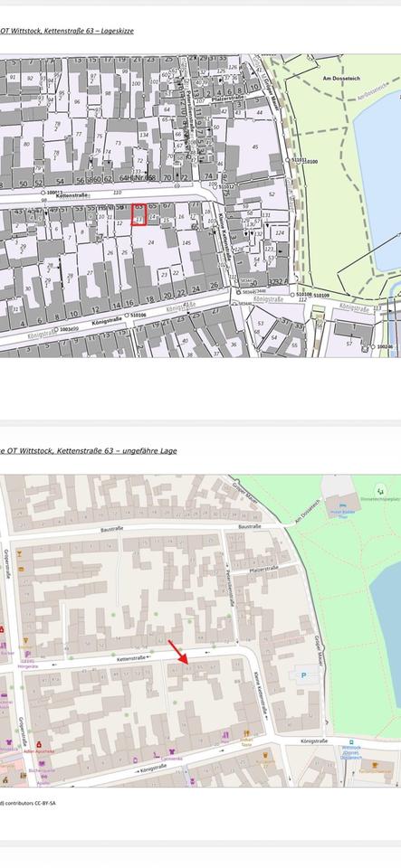Click the large parcel 24 on cadastral map
Viewport: 401px width, 868px height.
point(150,242)
